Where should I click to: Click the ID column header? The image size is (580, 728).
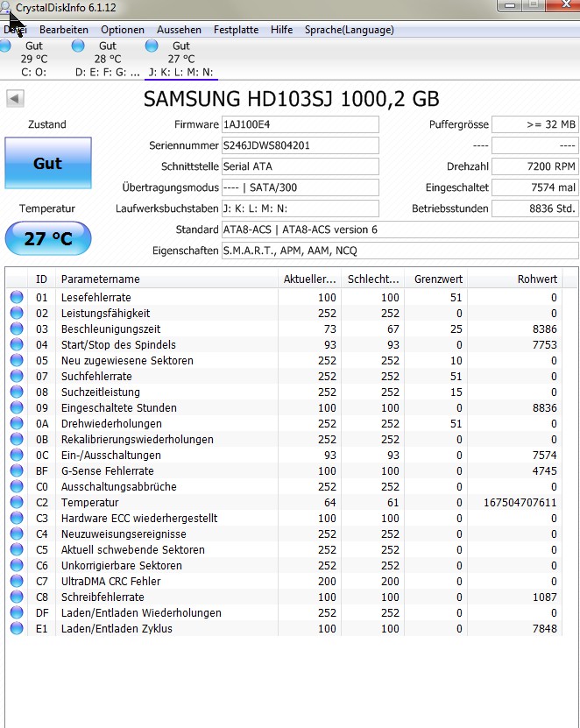pos(42,279)
